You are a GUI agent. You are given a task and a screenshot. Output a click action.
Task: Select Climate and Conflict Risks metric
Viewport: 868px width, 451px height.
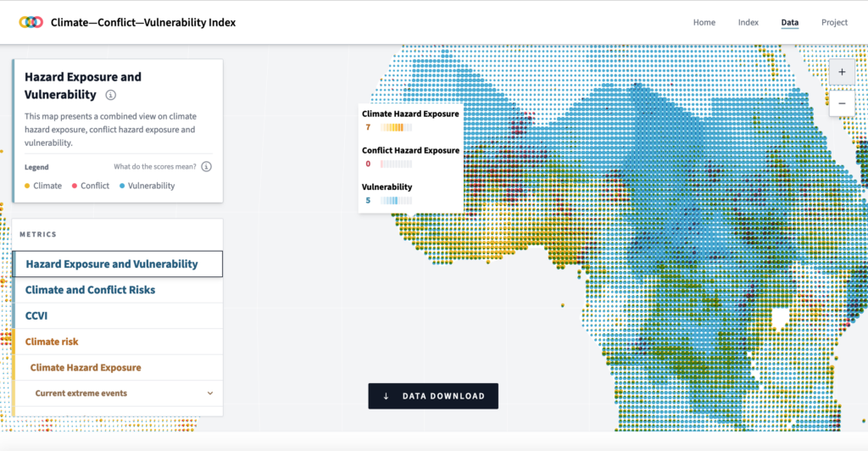(x=90, y=290)
